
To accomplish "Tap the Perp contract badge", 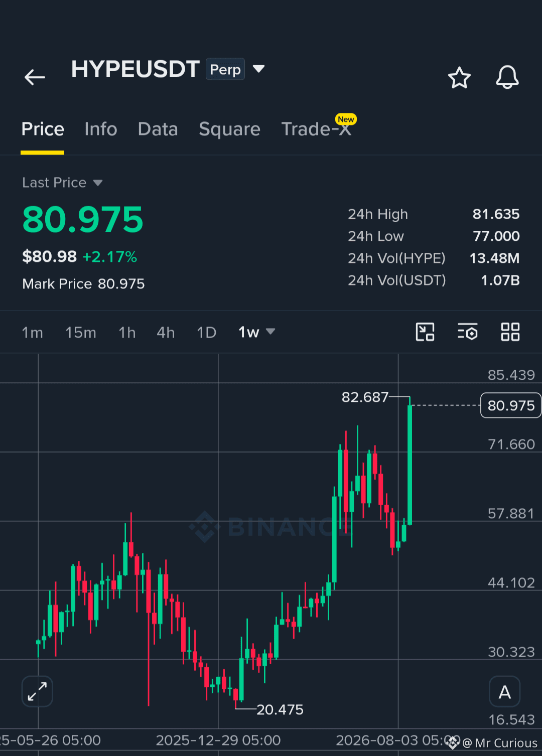I will pos(225,69).
